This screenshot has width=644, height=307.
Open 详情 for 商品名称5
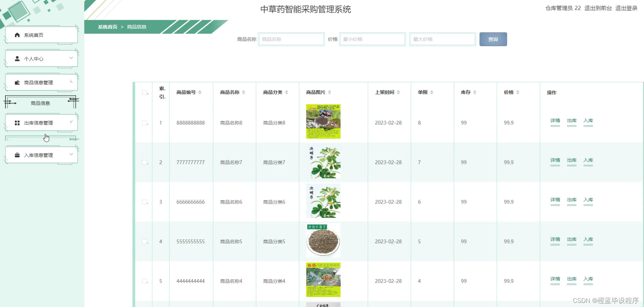click(555, 239)
